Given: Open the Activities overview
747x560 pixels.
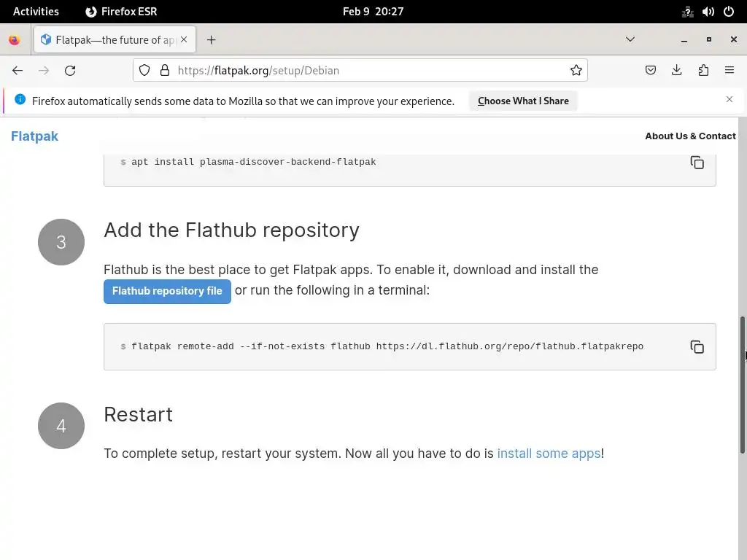Looking at the screenshot, I should pyautogui.click(x=36, y=12).
